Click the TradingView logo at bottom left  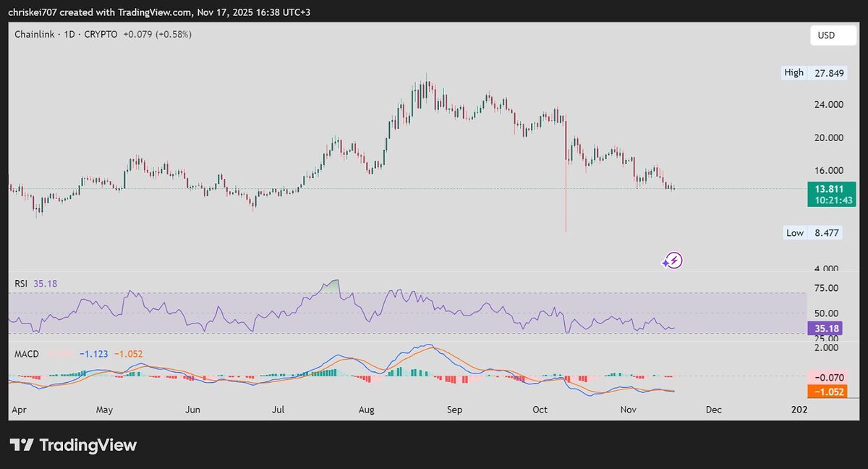[72, 444]
